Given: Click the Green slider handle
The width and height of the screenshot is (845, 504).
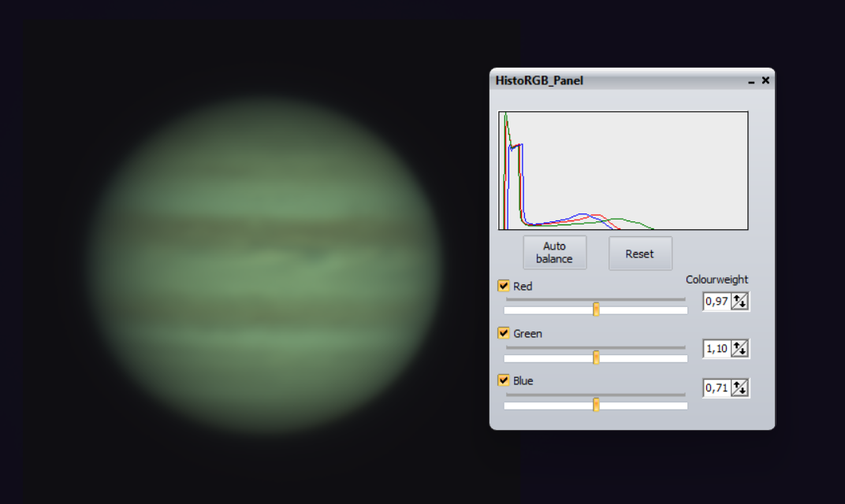Looking at the screenshot, I should 596,357.
